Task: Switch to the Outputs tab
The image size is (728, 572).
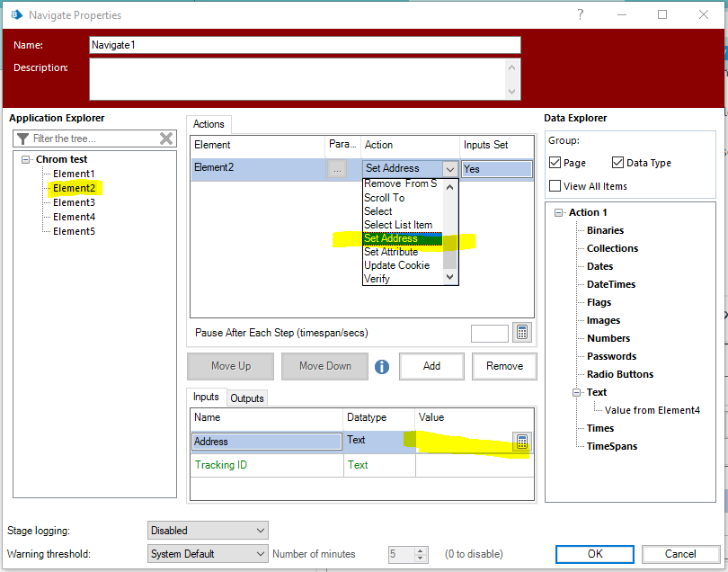Action: click(x=247, y=398)
